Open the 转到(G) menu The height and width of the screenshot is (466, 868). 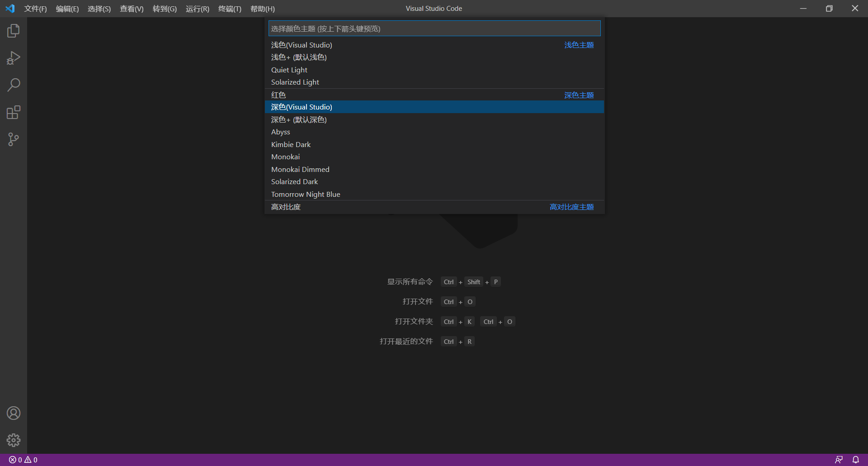point(165,9)
